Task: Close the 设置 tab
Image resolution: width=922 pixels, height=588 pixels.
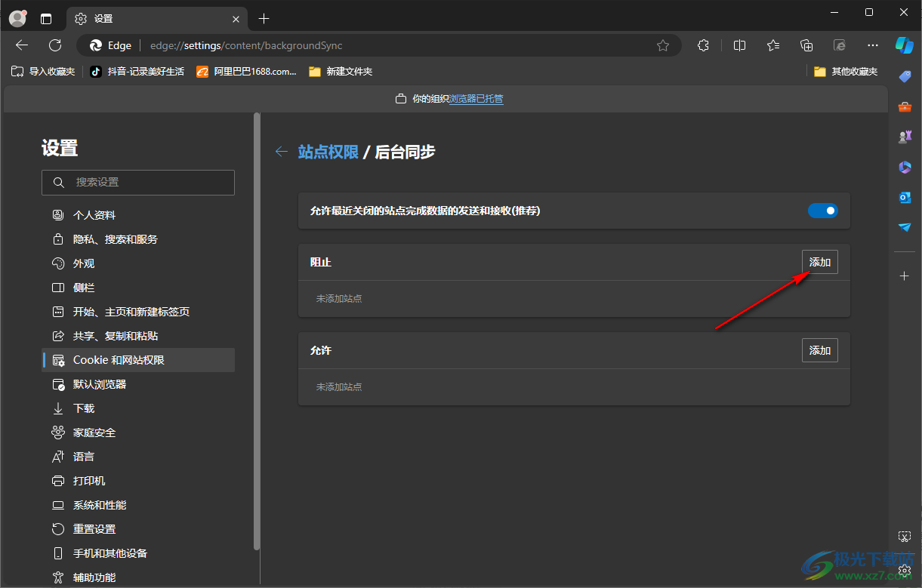Action: pyautogui.click(x=236, y=18)
